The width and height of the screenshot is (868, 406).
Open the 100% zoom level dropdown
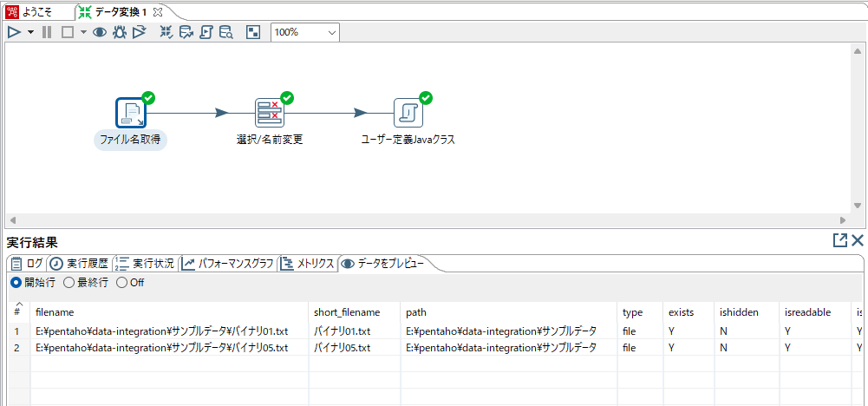pyautogui.click(x=305, y=32)
